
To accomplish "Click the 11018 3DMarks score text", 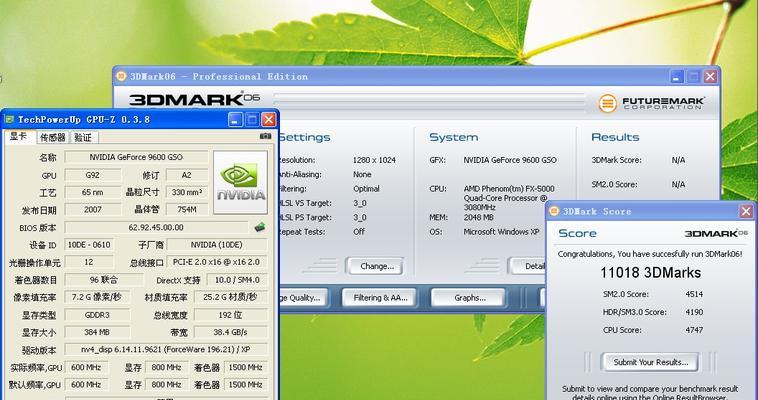I will tap(650, 273).
